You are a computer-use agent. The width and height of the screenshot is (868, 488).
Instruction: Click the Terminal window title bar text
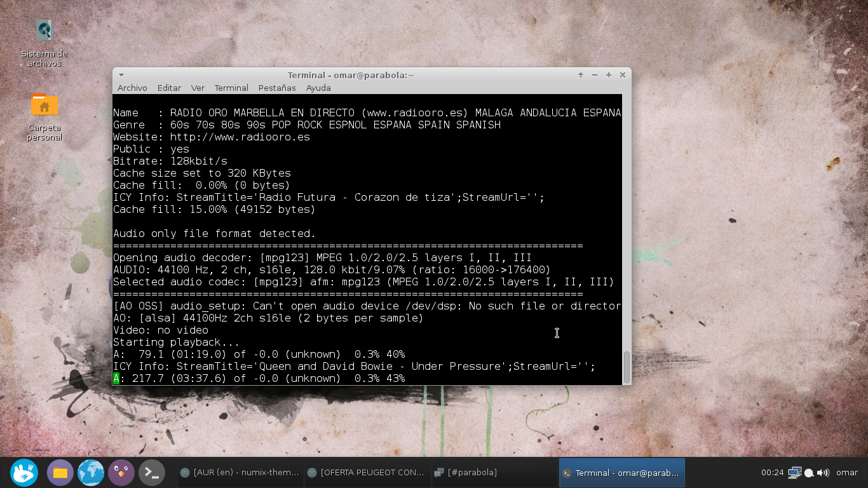(x=351, y=75)
